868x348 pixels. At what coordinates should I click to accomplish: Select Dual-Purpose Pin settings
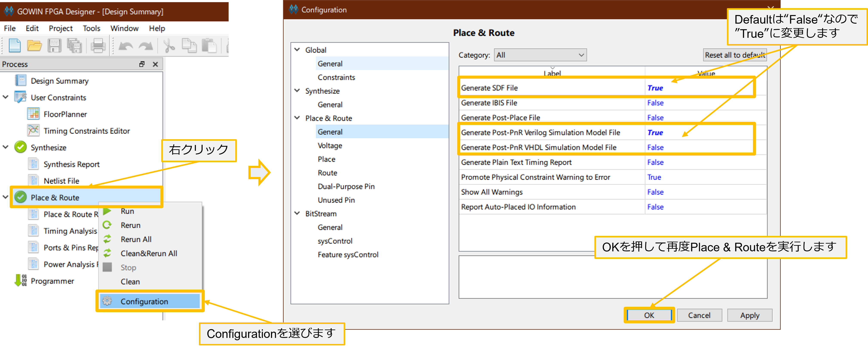[x=346, y=186]
